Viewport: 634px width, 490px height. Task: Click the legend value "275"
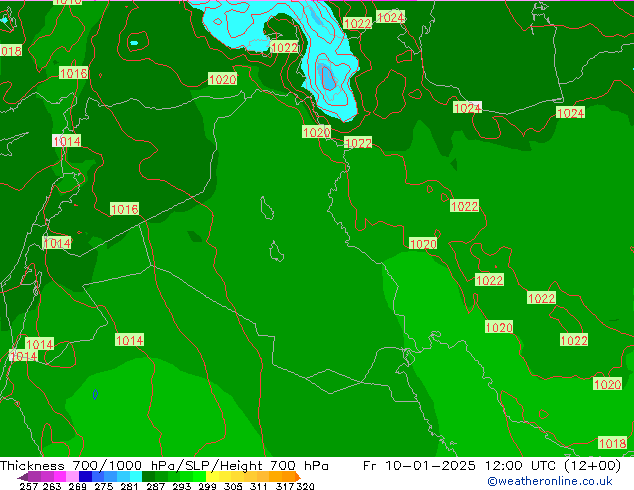tap(104, 486)
